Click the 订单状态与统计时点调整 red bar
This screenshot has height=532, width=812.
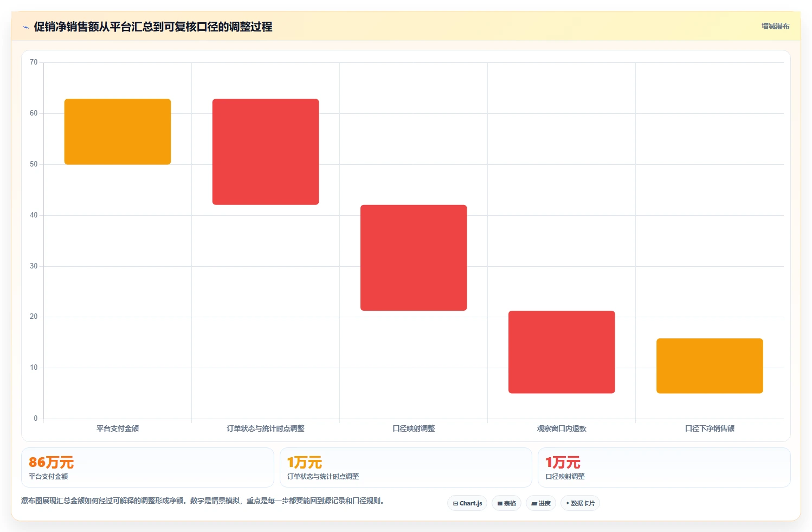point(266,152)
